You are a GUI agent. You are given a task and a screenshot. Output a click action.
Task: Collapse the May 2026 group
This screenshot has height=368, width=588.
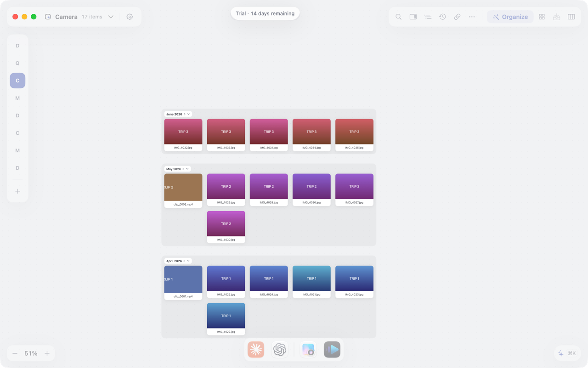pos(187,169)
